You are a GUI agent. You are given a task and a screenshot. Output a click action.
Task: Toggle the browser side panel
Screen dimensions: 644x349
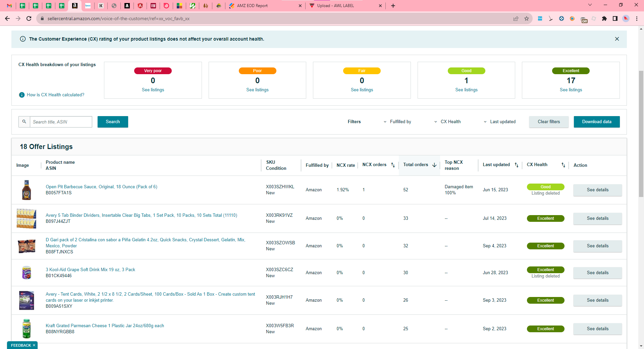(x=615, y=18)
